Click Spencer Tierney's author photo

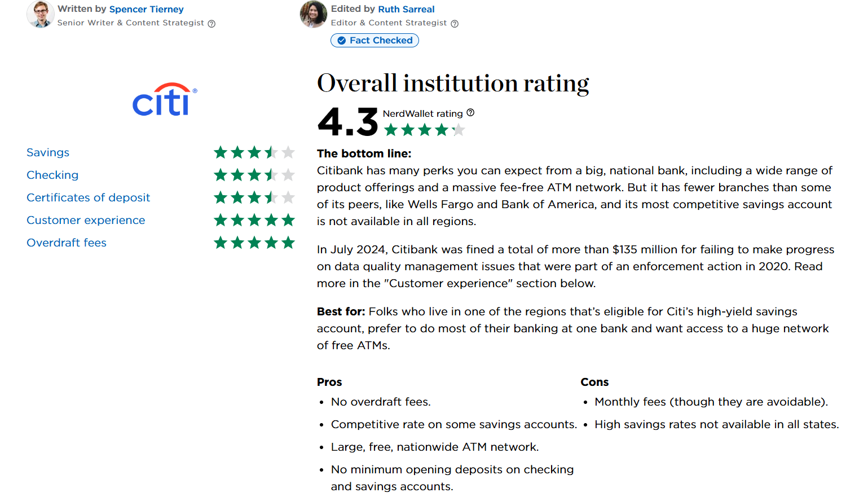(x=41, y=14)
